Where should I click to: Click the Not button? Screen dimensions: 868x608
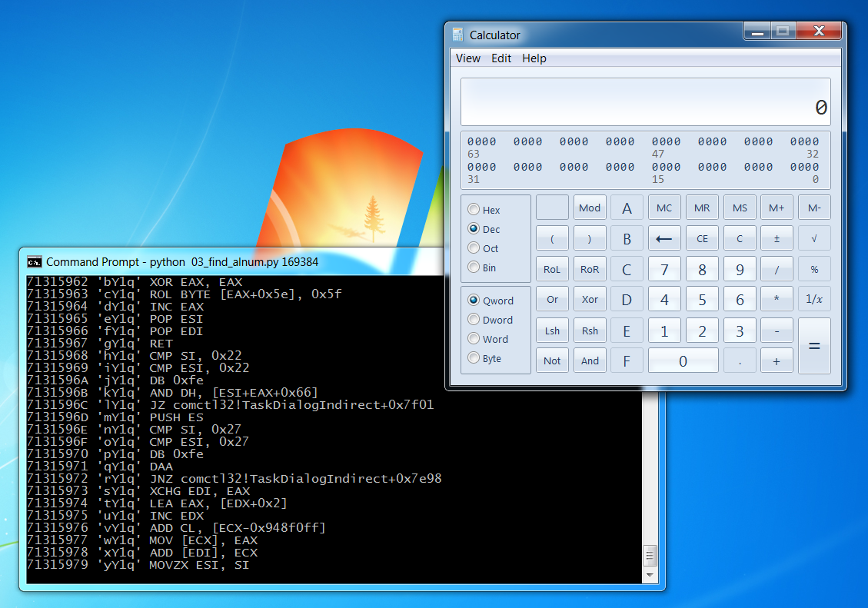pyautogui.click(x=552, y=360)
